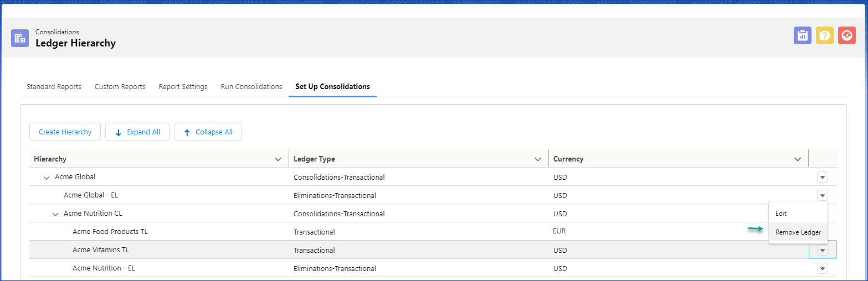Select Set Up Consolidations tab
Screen dimensions: 868x281
(x=332, y=87)
